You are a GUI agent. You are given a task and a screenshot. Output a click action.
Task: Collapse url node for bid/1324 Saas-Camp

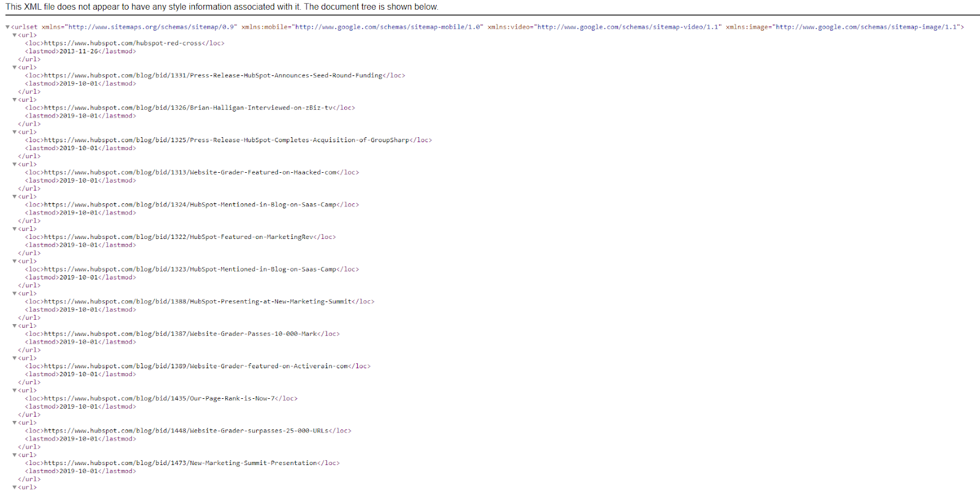point(15,197)
